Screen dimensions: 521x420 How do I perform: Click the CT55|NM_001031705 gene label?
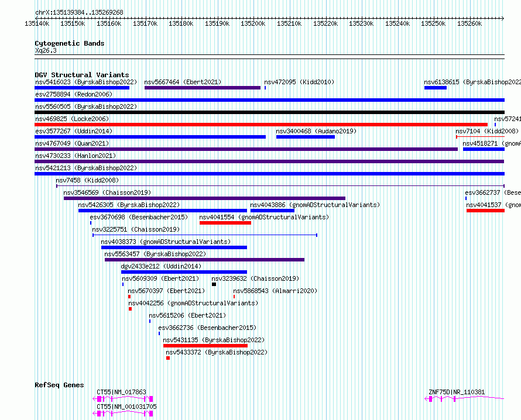click(x=126, y=407)
